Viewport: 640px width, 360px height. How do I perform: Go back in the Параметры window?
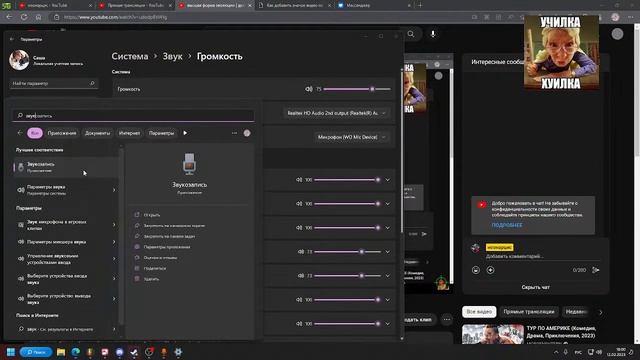12,39
